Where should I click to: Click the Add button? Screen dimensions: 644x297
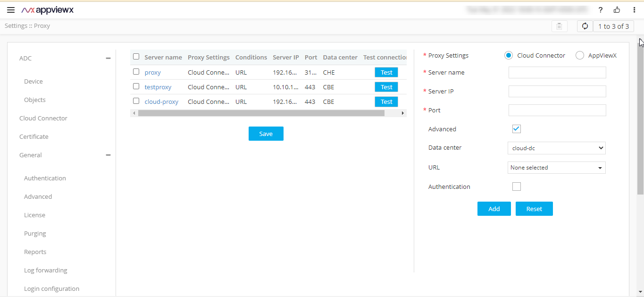point(494,209)
